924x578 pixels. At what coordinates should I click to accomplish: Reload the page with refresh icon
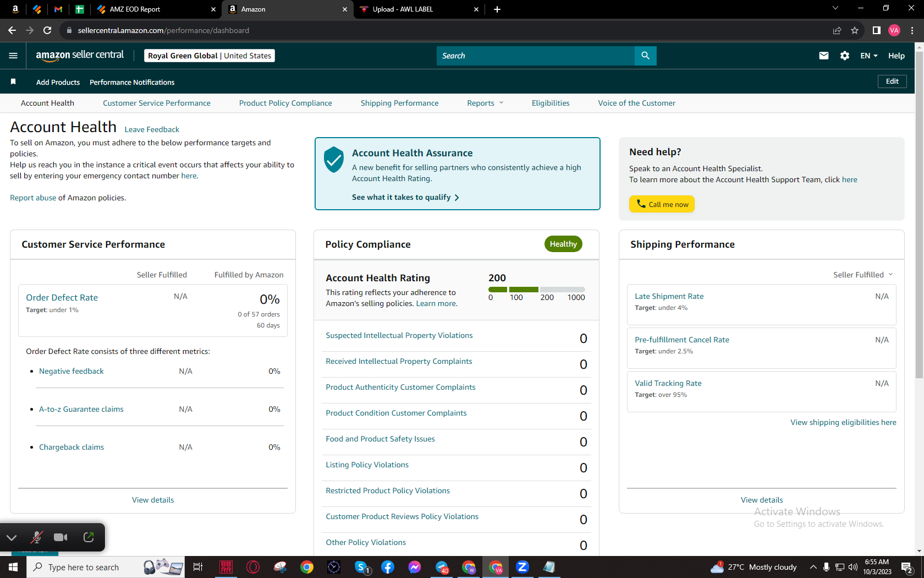[x=47, y=30]
